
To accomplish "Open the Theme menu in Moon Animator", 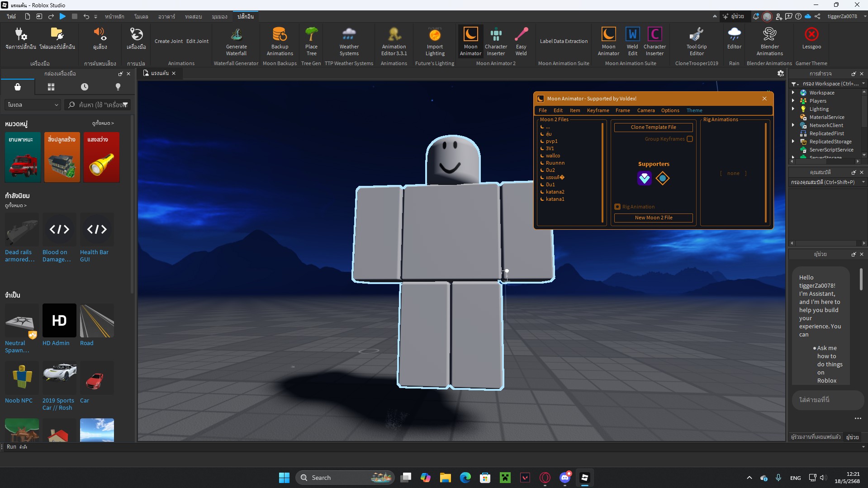I will (694, 110).
